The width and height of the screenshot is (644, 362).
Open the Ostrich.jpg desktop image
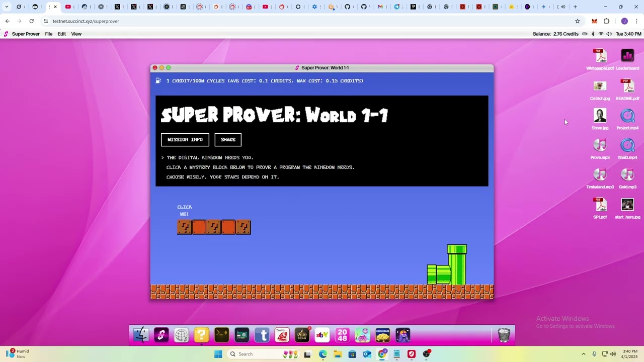(x=600, y=90)
